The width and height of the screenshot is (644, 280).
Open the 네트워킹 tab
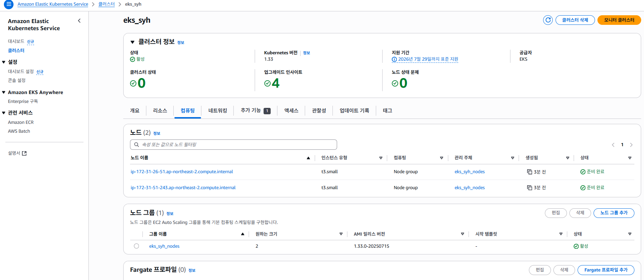(218, 111)
